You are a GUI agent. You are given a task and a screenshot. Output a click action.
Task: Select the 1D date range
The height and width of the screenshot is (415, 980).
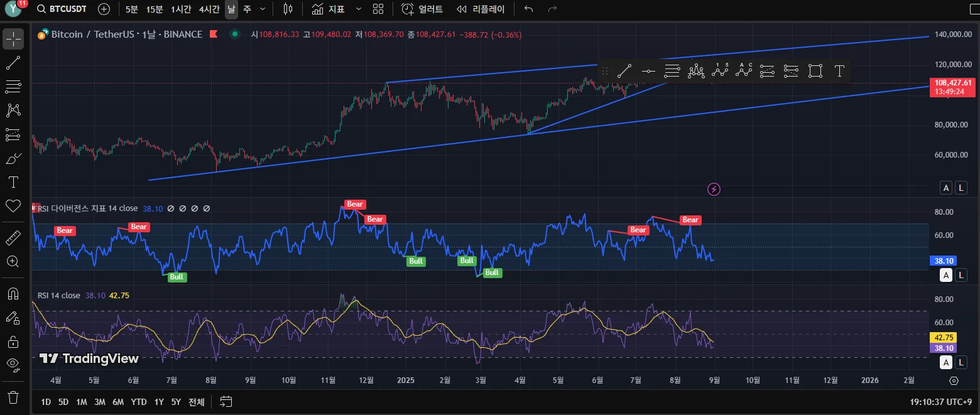(46, 402)
